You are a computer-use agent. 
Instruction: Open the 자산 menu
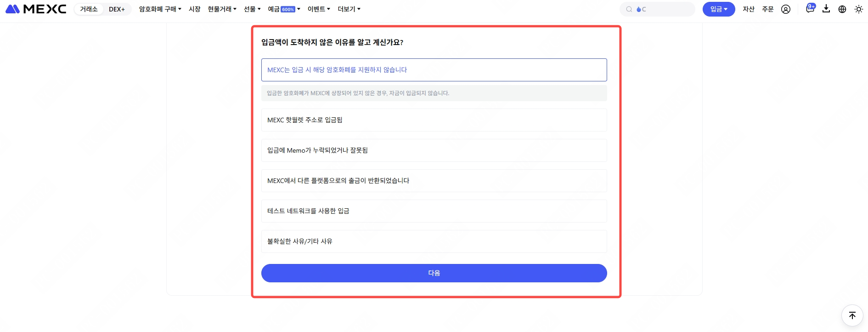[x=749, y=9]
